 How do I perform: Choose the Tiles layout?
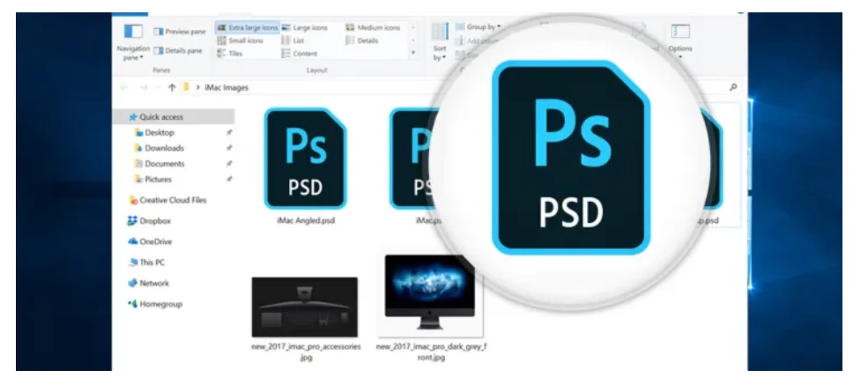click(230, 54)
